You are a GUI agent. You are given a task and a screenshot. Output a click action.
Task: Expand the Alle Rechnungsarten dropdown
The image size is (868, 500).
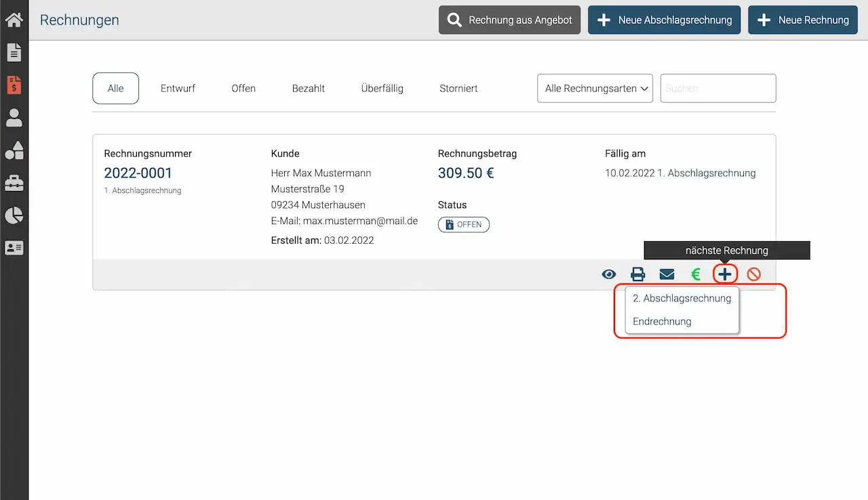click(595, 88)
